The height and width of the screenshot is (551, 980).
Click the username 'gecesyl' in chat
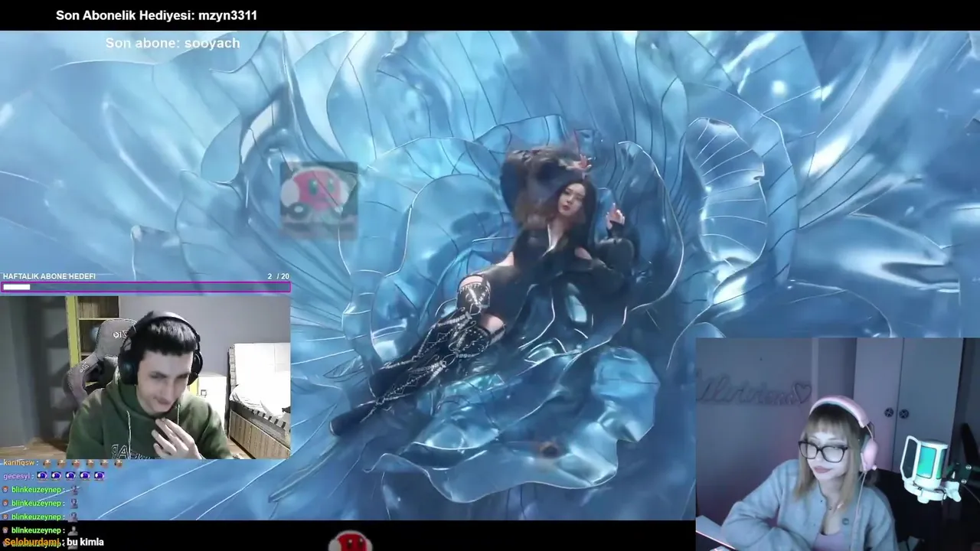pyautogui.click(x=17, y=476)
